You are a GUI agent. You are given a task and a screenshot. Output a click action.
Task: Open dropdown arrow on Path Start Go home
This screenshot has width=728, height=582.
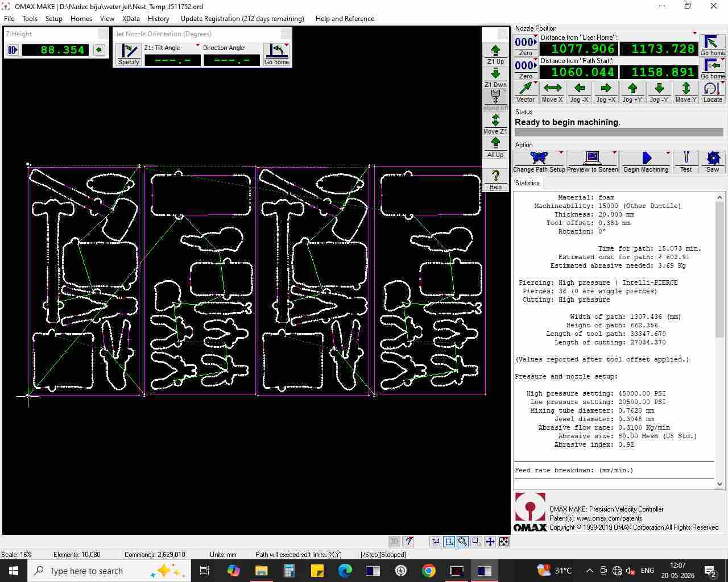(x=723, y=60)
